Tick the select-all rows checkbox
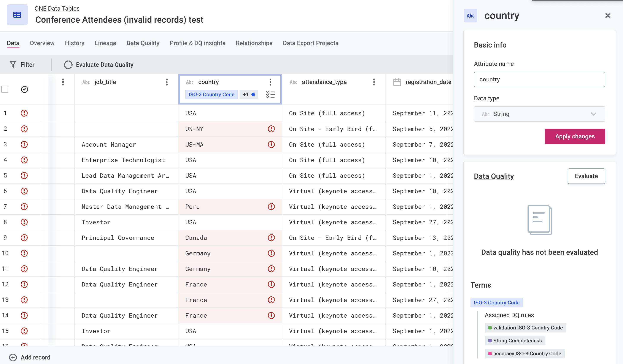This screenshot has height=364, width=623. click(x=5, y=89)
